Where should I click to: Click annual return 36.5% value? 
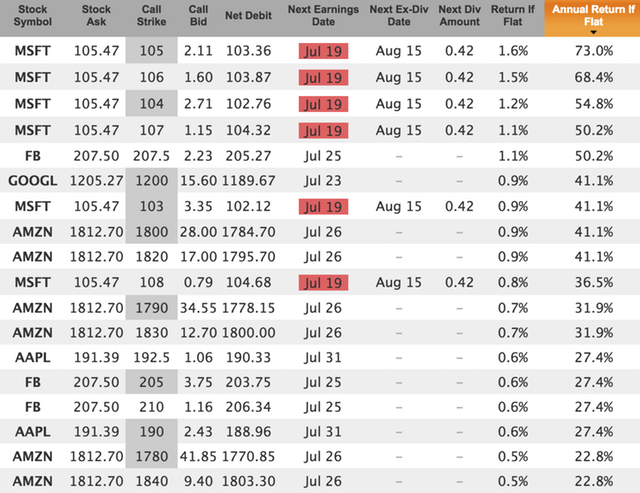(594, 282)
